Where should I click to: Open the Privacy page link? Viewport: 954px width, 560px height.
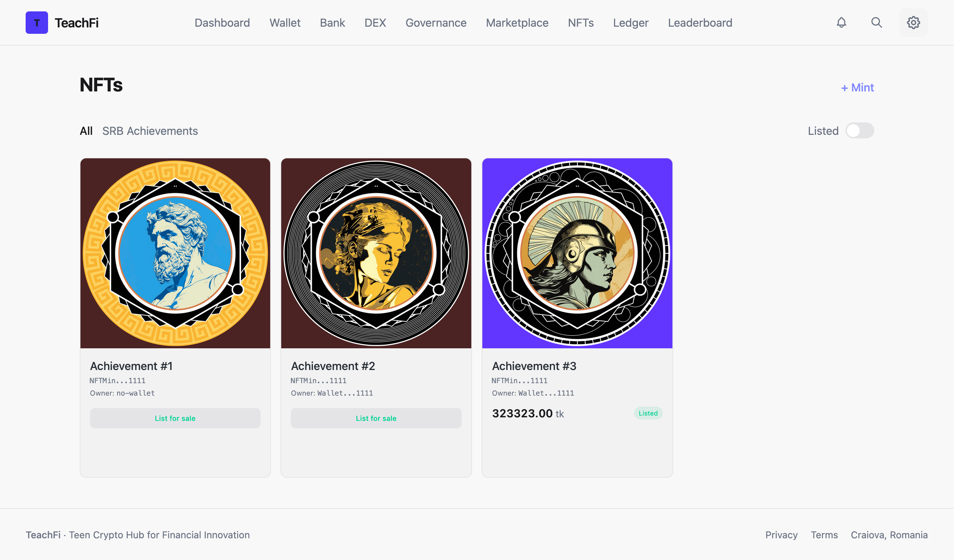click(x=781, y=535)
